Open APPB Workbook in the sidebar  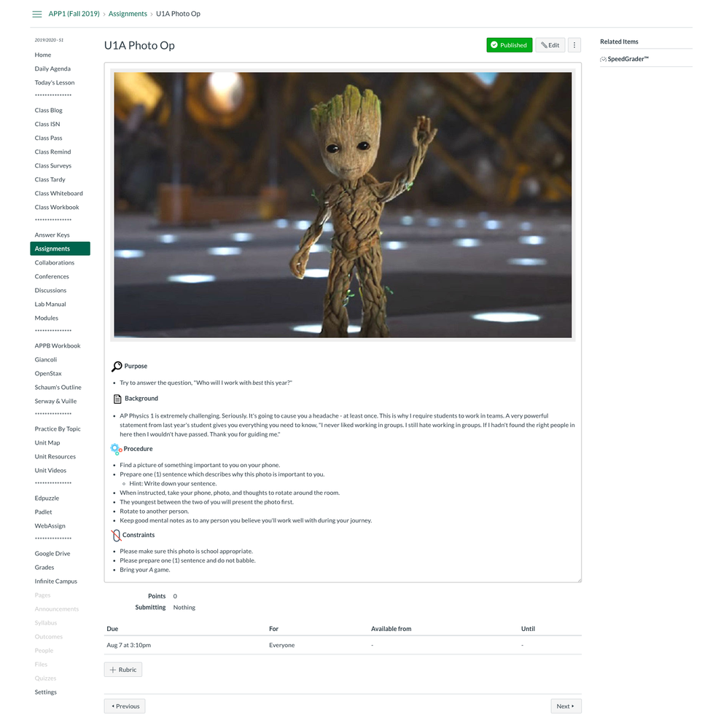pos(57,346)
